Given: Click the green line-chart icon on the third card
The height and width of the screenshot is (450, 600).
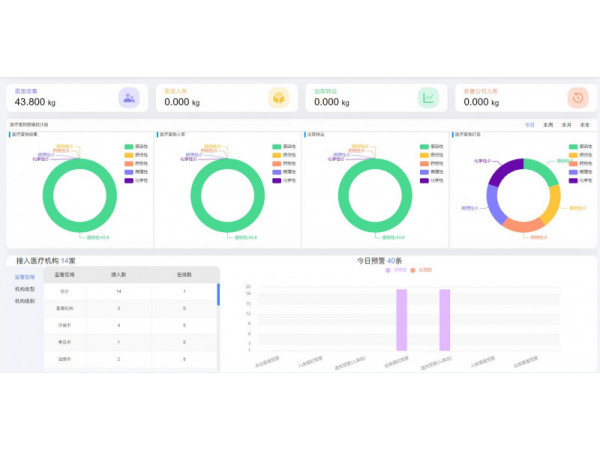Looking at the screenshot, I should point(428,97).
